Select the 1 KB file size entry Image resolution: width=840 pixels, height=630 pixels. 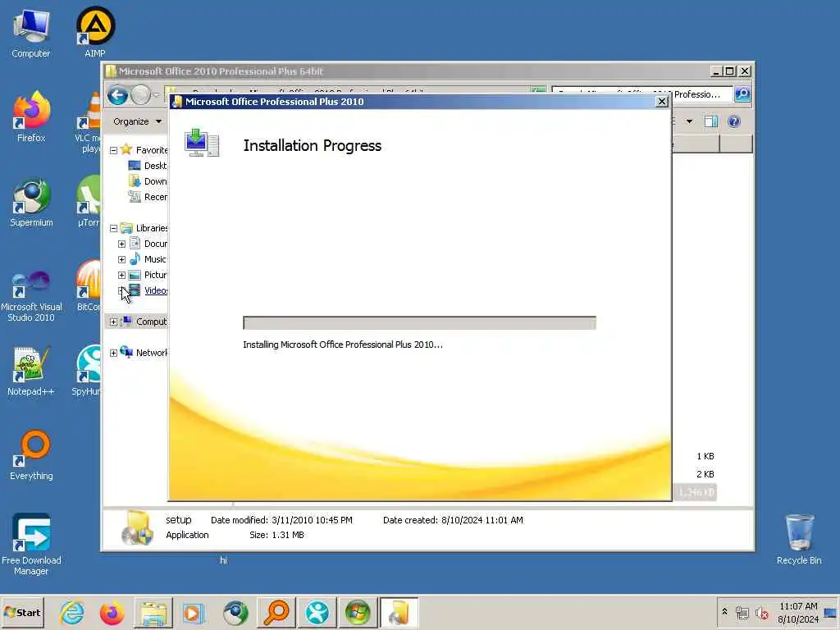click(705, 456)
